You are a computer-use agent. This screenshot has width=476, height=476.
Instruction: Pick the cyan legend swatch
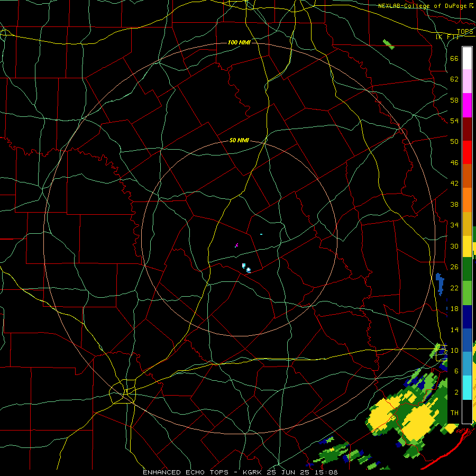pyautogui.click(x=467, y=388)
